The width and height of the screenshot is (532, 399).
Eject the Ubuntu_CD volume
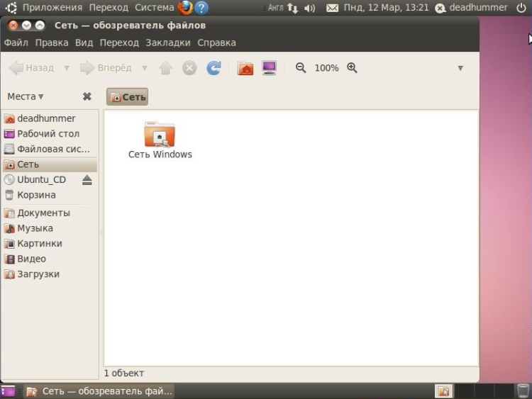pyautogui.click(x=87, y=180)
